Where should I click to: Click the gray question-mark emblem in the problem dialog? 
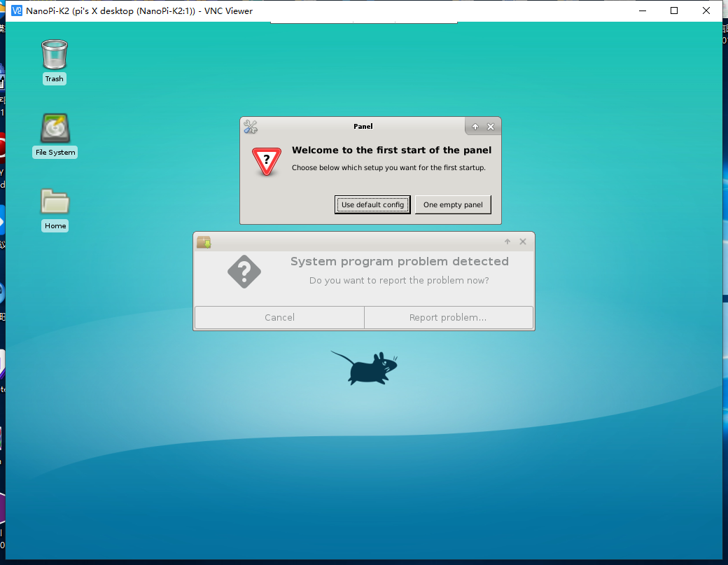tap(244, 272)
